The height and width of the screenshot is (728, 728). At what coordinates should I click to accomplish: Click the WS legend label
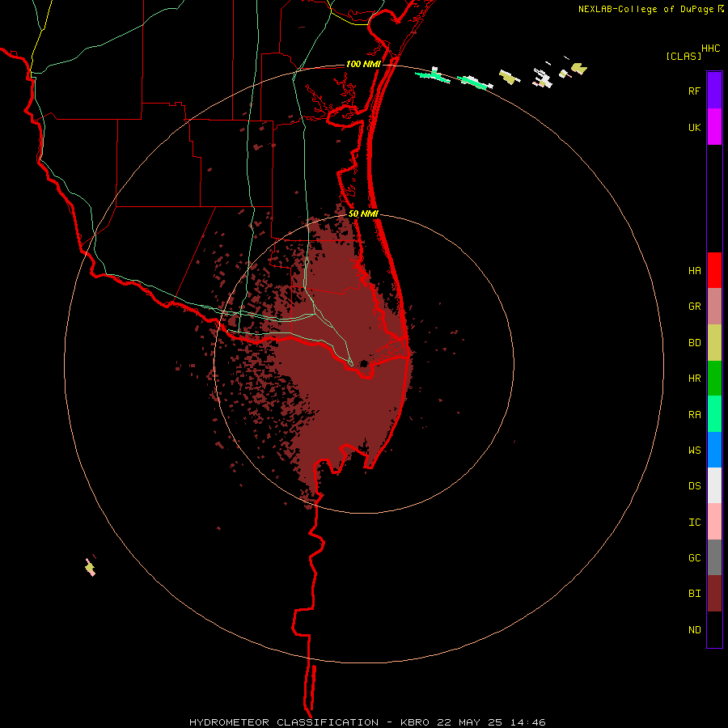[694, 451]
